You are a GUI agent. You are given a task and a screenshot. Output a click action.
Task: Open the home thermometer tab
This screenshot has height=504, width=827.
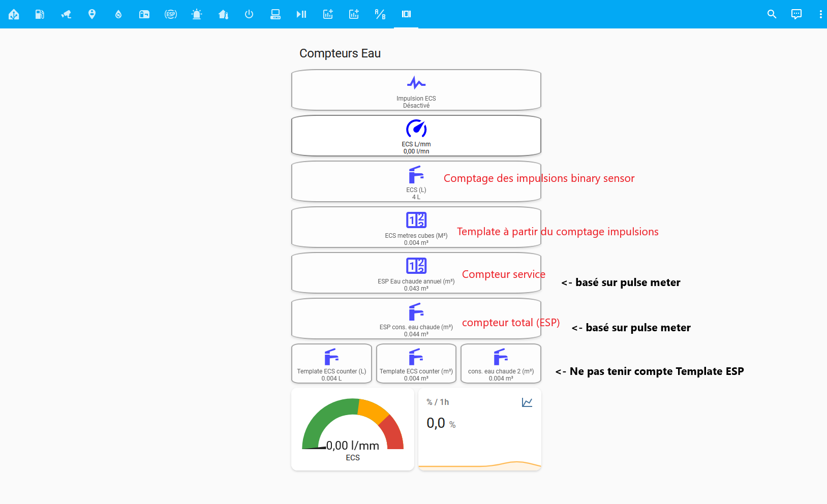point(223,14)
